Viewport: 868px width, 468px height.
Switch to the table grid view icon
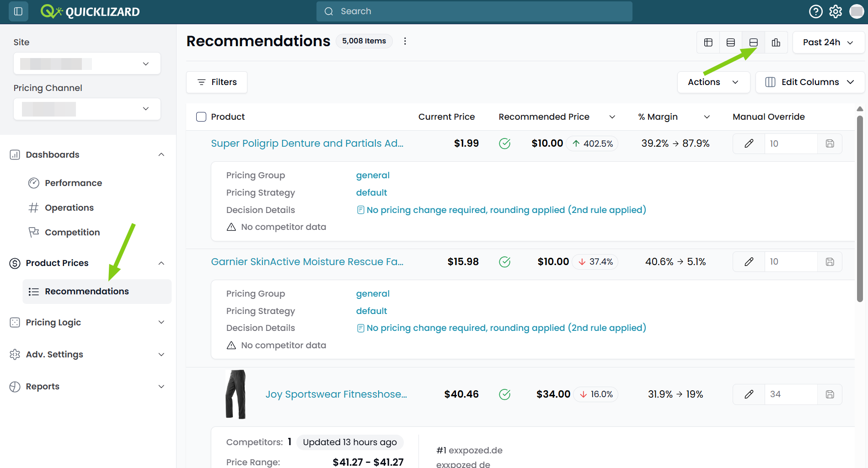pyautogui.click(x=708, y=43)
